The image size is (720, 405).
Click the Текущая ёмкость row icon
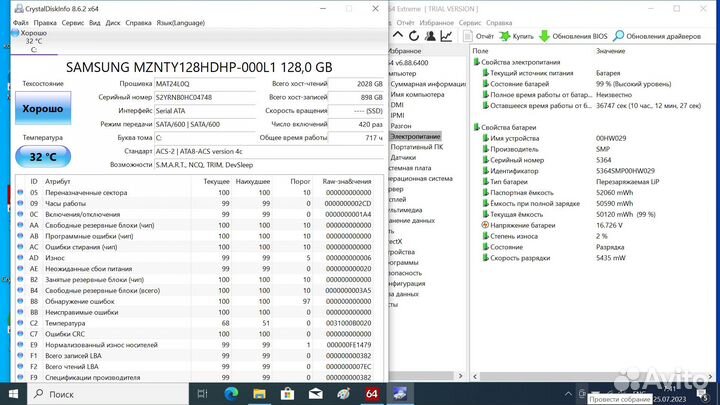coord(485,214)
